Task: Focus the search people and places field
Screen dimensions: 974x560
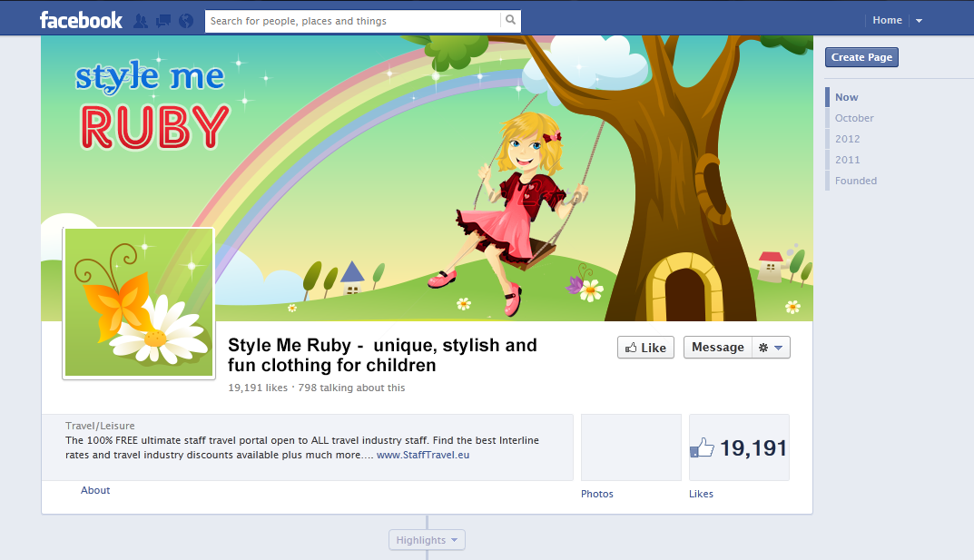Action: [x=352, y=21]
